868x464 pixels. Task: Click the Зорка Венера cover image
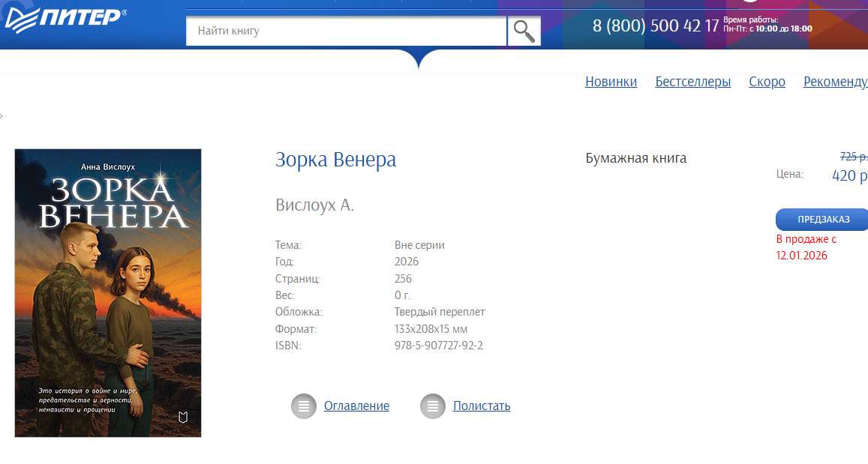point(108,293)
